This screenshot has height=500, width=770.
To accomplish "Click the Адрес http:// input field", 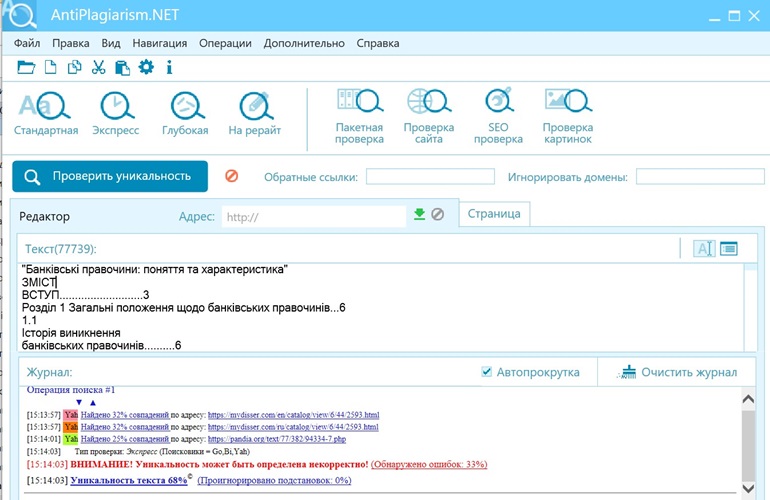I will [x=314, y=217].
